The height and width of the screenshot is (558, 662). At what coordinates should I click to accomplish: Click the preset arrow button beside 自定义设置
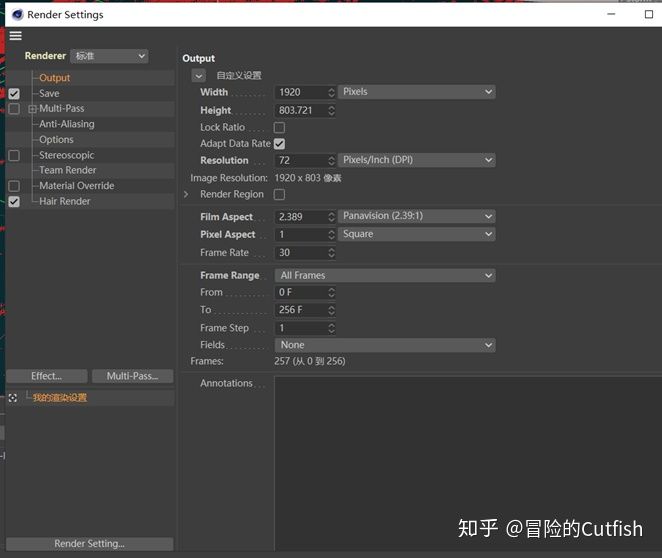pyautogui.click(x=198, y=76)
